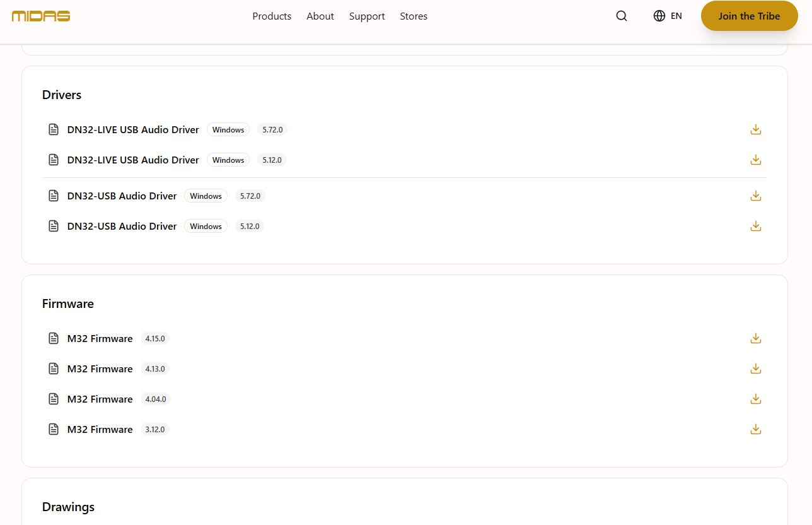Viewport: 812px width, 525px height.
Task: Select M32 Firmware 4.13.0 title
Action: click(100, 369)
